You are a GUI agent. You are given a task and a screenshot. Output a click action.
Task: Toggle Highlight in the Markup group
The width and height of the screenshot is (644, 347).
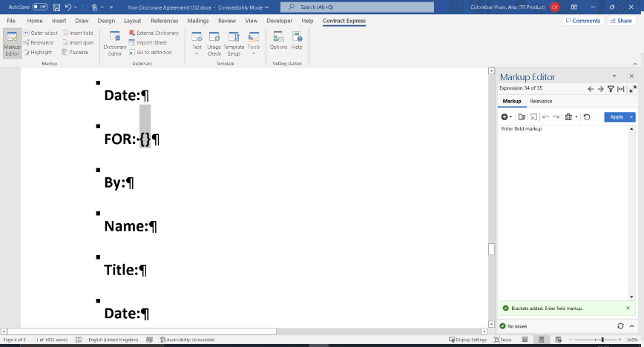click(x=38, y=53)
